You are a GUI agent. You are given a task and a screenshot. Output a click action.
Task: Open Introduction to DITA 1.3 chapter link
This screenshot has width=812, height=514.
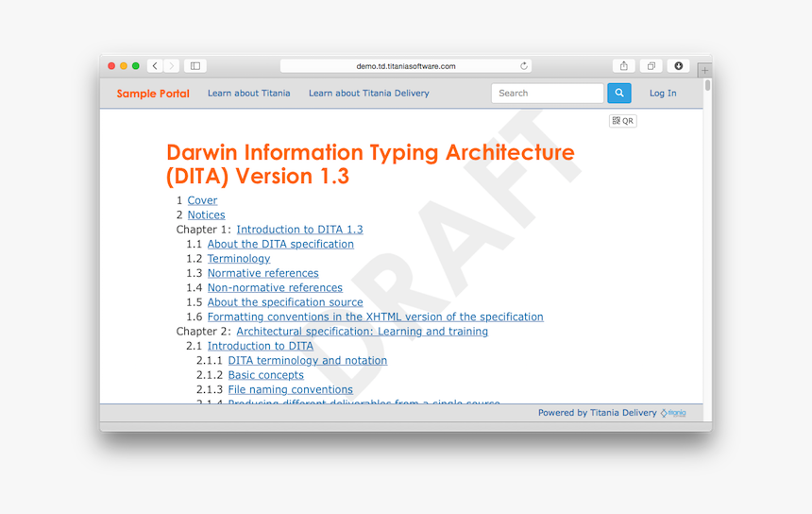pos(300,230)
